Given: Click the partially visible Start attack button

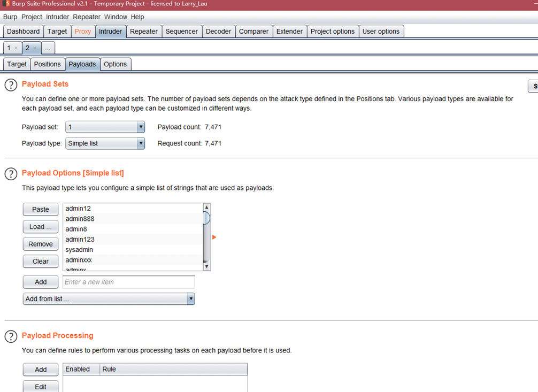Looking at the screenshot, I should (533, 86).
